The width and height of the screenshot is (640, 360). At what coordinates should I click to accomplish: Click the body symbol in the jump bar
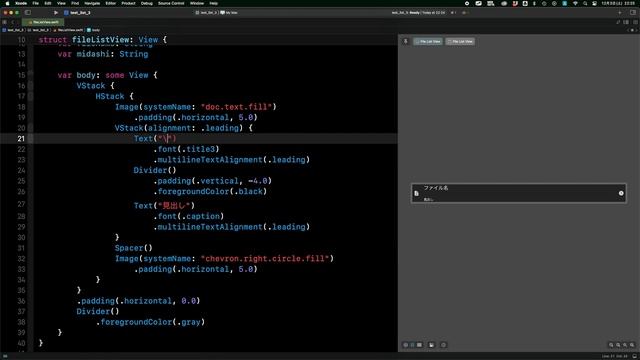coord(93,30)
